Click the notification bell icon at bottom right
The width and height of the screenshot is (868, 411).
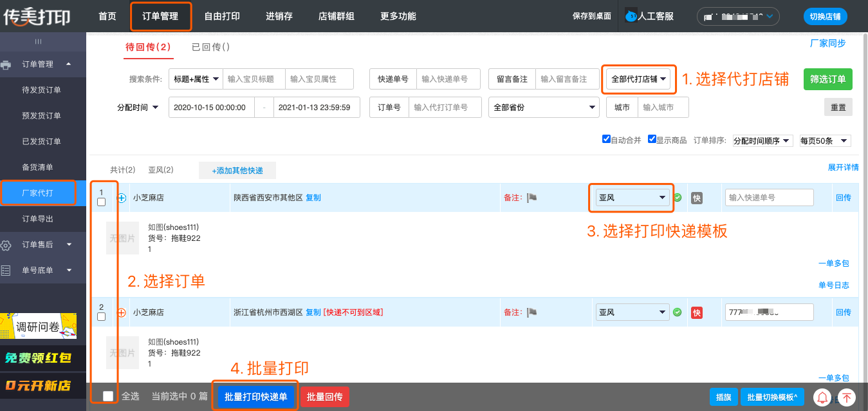coord(822,397)
